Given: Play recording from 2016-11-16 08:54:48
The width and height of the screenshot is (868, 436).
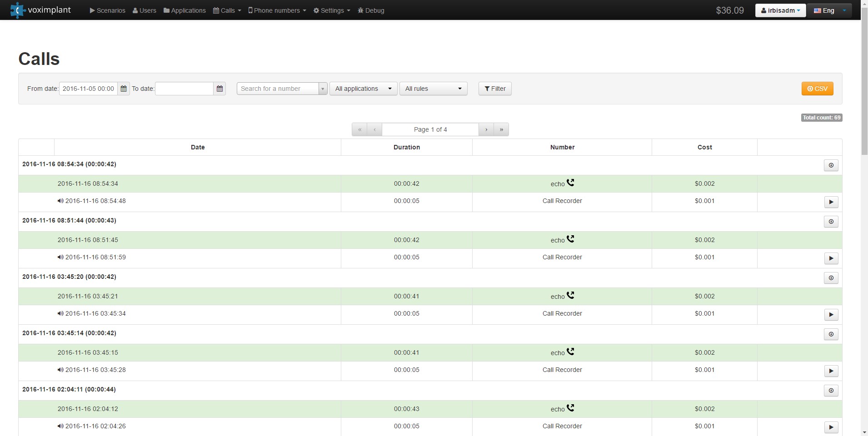Looking at the screenshot, I should (x=831, y=202).
